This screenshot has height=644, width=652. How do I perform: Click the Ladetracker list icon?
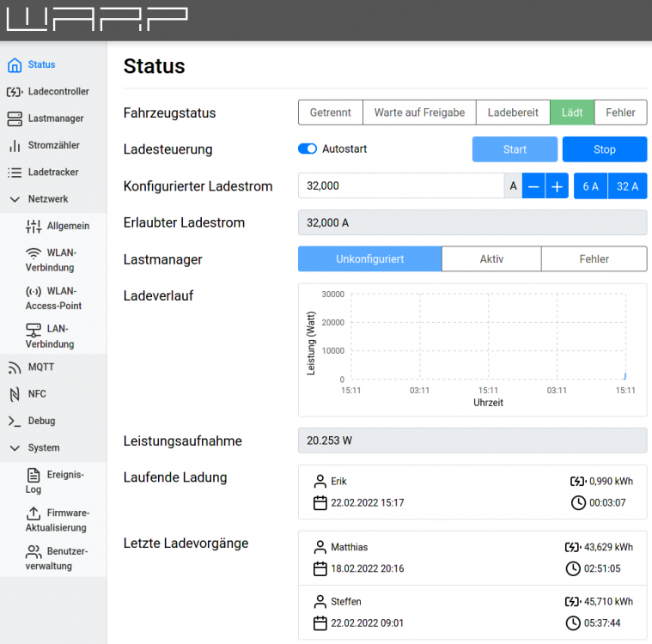tap(15, 173)
